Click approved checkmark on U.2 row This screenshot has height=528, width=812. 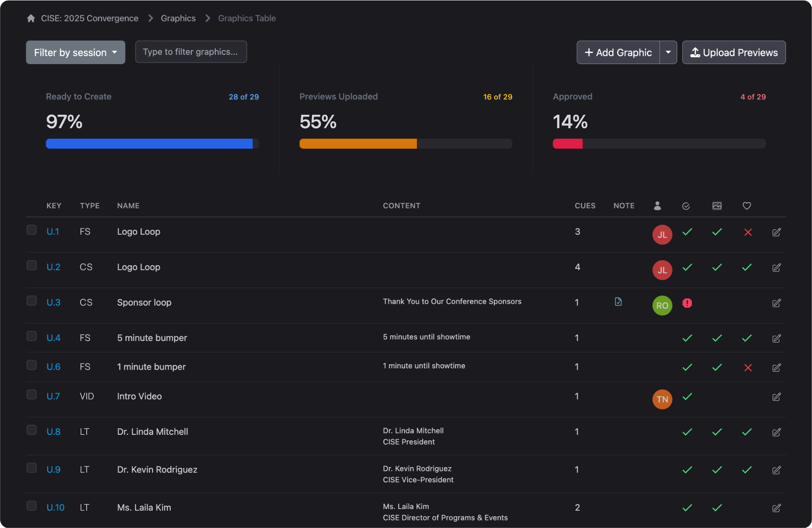click(747, 267)
